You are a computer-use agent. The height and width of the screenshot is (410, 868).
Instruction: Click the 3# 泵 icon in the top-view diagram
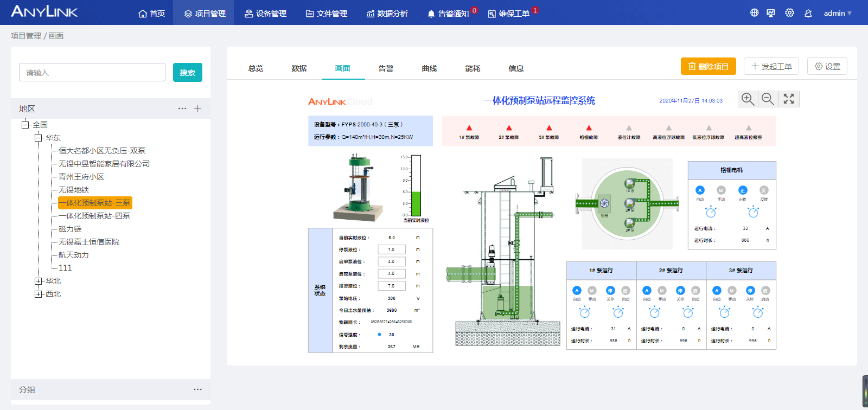click(629, 223)
